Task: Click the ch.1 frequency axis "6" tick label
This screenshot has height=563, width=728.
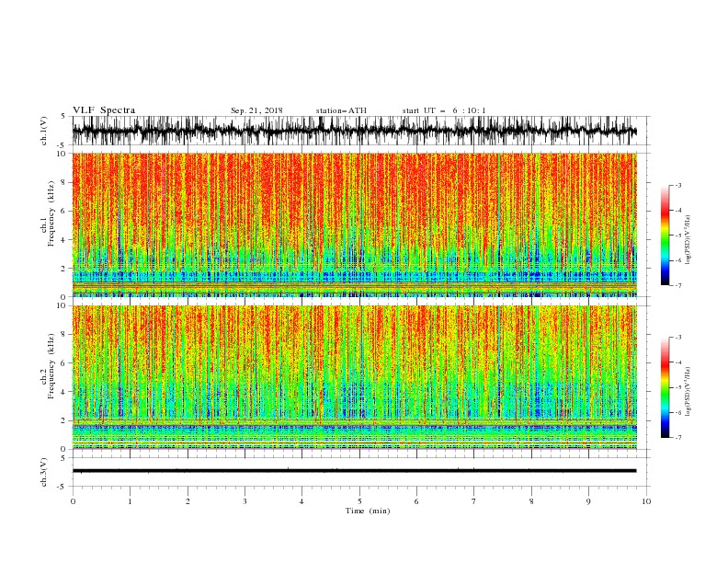Action: point(64,211)
